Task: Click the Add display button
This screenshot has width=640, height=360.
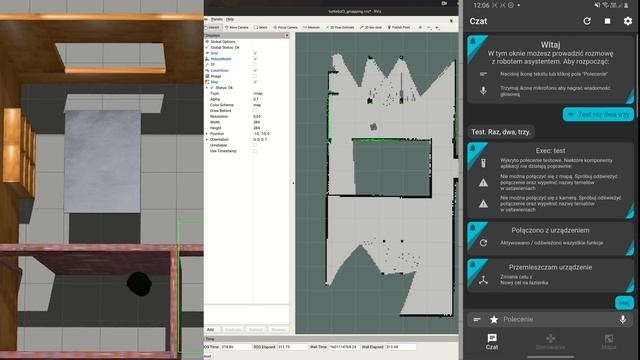Action: (x=211, y=329)
